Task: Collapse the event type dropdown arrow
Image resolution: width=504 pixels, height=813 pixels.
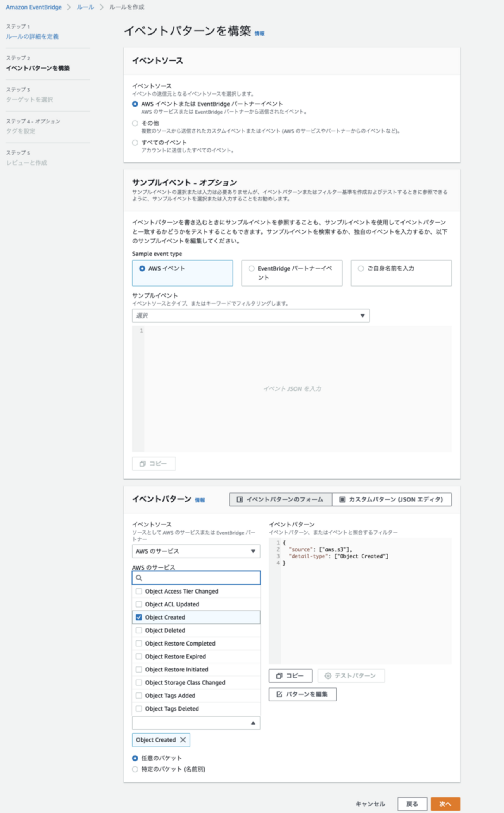Action: click(253, 723)
